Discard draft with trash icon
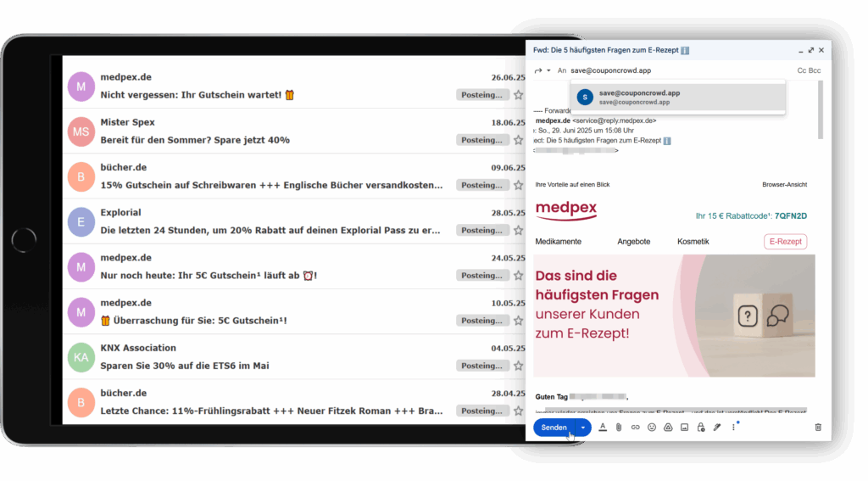The width and height of the screenshot is (868, 481). (818, 428)
